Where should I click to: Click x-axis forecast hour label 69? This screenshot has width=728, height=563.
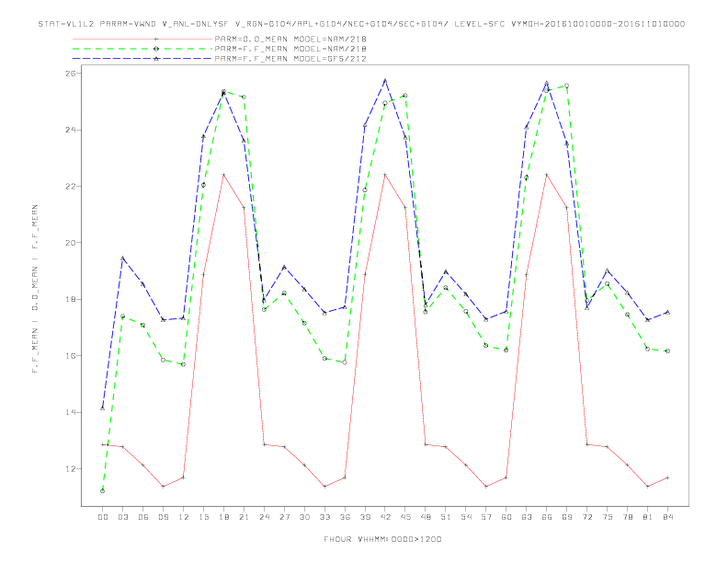[567, 517]
